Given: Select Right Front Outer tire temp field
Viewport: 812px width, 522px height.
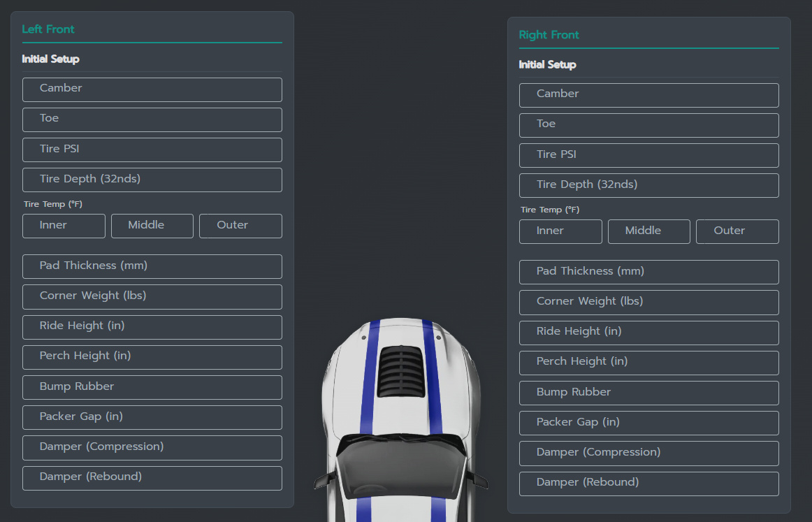Looking at the screenshot, I should [x=737, y=231].
